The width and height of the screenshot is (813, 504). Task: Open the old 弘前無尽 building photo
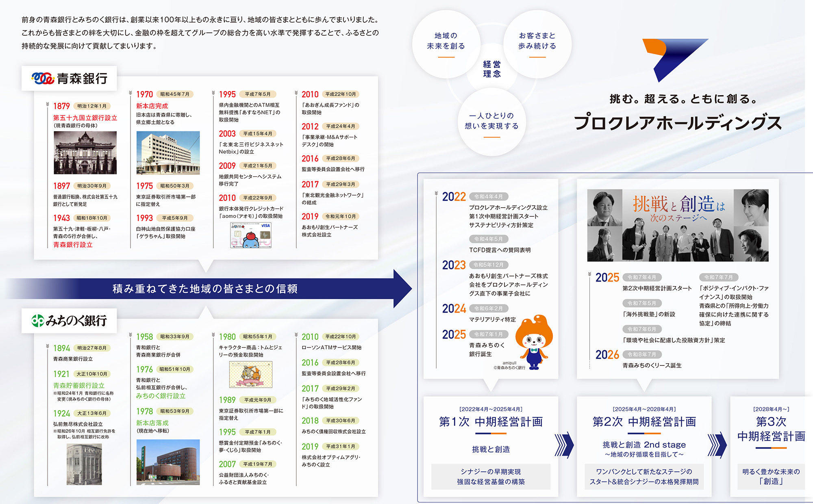coord(84,464)
